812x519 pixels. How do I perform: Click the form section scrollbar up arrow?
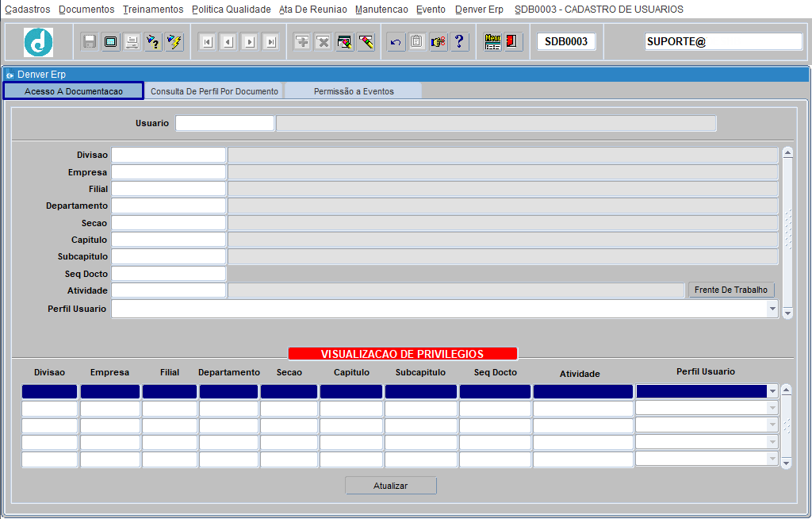[x=787, y=153]
